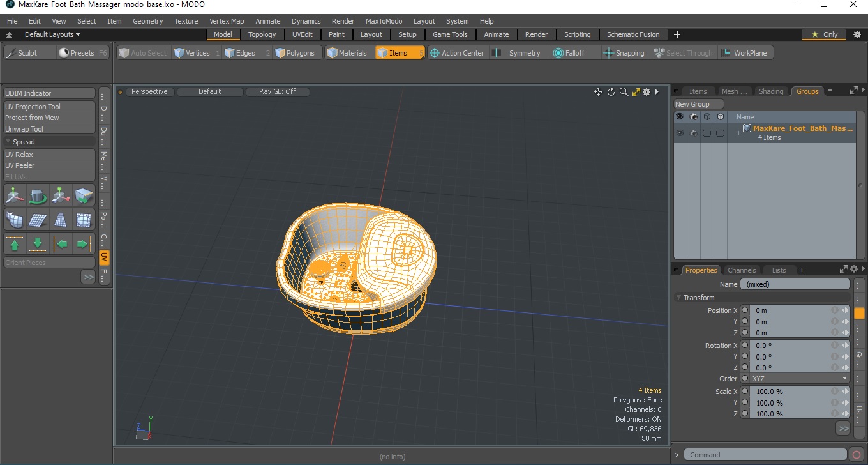Collapse the Transform section

pos(679,298)
